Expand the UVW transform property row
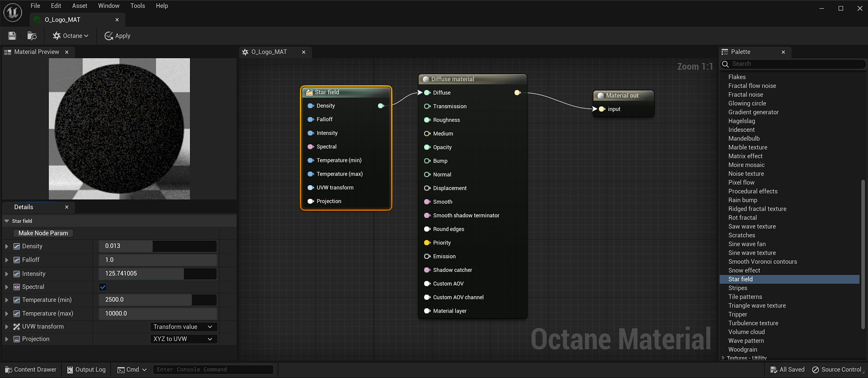868x378 pixels. tap(7, 327)
